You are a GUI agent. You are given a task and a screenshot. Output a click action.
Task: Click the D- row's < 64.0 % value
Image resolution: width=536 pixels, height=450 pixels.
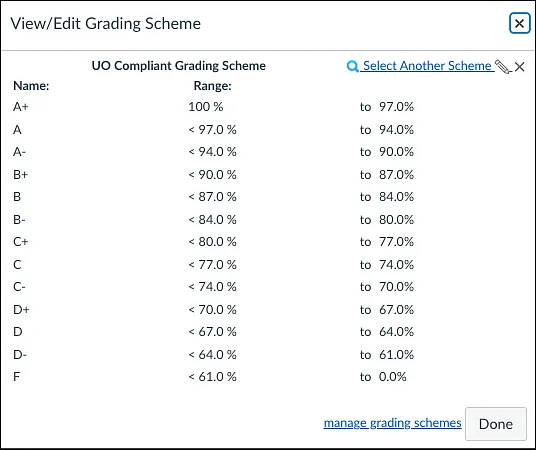tap(212, 355)
